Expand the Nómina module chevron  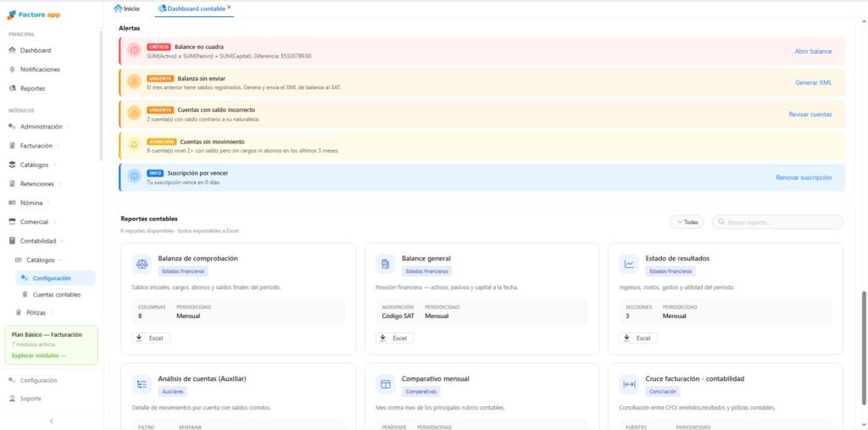(x=48, y=203)
